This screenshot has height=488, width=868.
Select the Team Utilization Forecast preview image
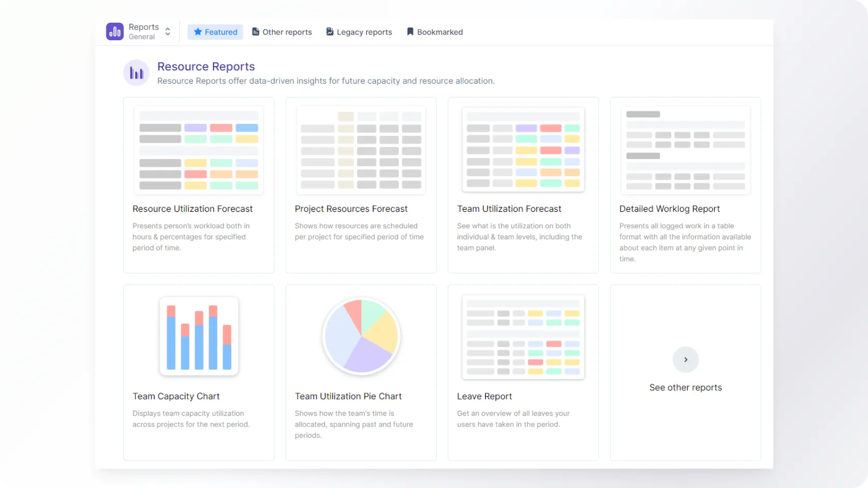523,150
